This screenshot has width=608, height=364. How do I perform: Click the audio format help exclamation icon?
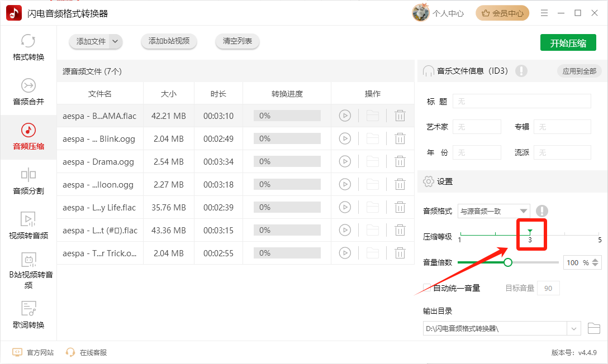(541, 211)
